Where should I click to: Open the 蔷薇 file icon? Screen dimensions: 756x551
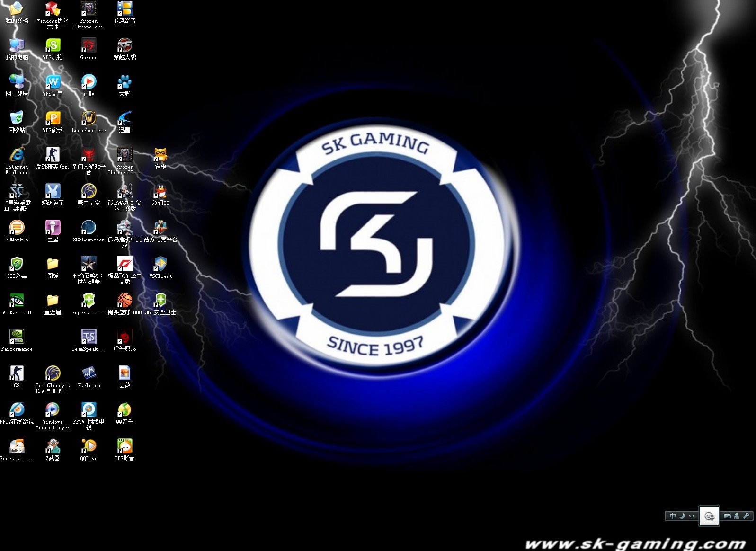[x=125, y=373]
